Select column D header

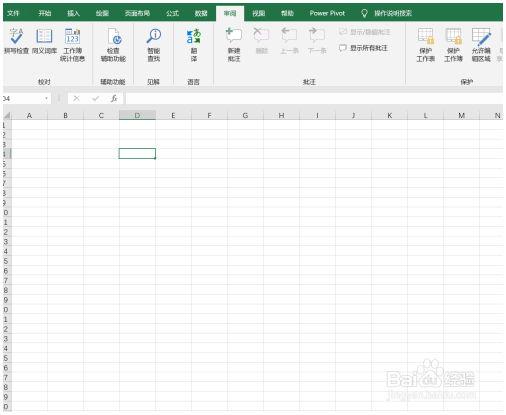[x=137, y=115]
